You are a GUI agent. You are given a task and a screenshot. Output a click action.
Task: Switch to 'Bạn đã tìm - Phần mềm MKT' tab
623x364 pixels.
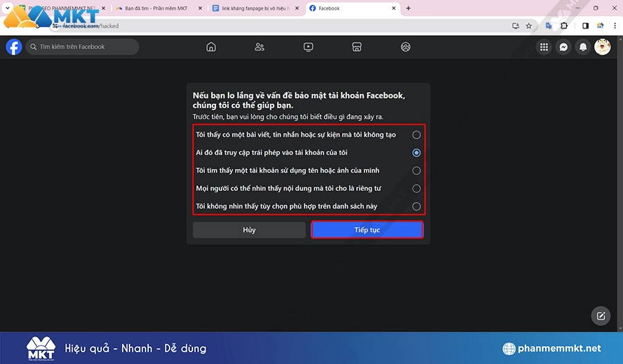pyautogui.click(x=156, y=8)
